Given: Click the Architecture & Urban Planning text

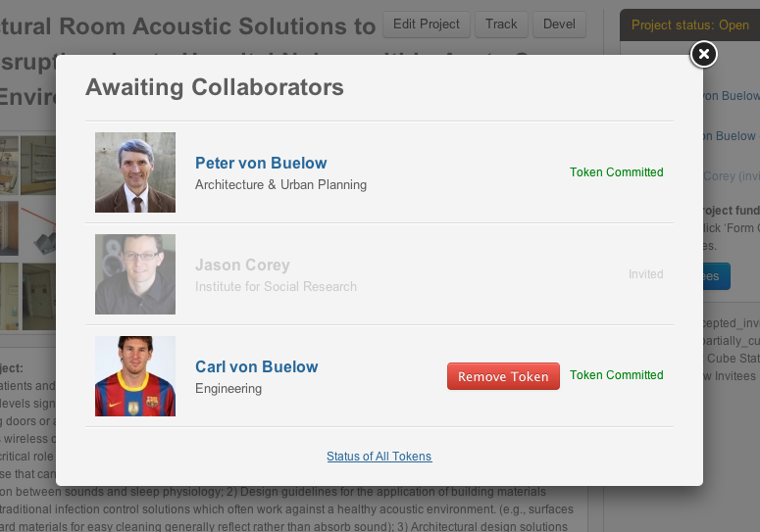Looking at the screenshot, I should click(280, 184).
